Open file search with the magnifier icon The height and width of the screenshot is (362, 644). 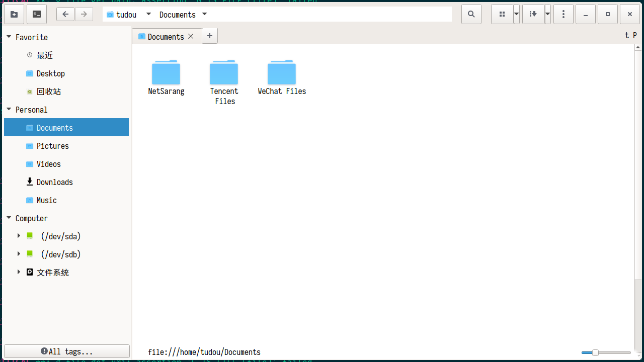click(471, 14)
